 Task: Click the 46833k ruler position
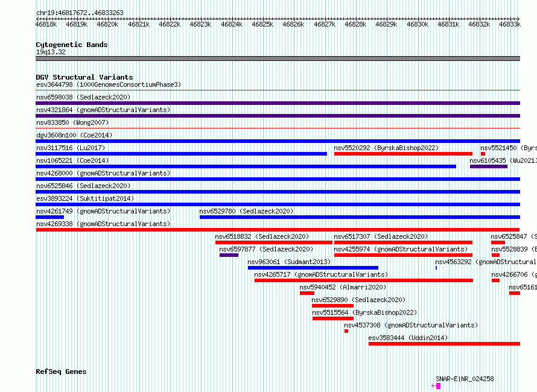tap(510, 24)
